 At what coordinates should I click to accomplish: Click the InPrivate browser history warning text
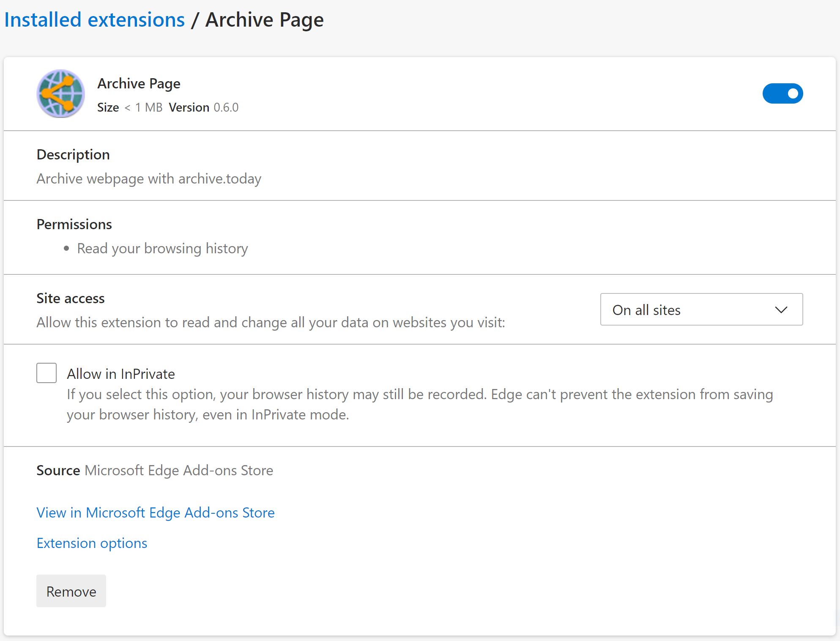[420, 405]
